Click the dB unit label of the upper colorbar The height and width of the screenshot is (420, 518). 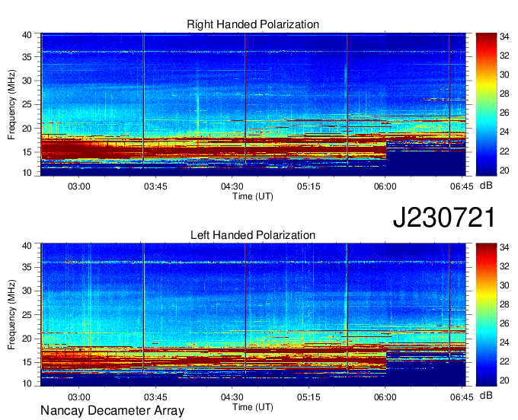pyautogui.click(x=486, y=186)
